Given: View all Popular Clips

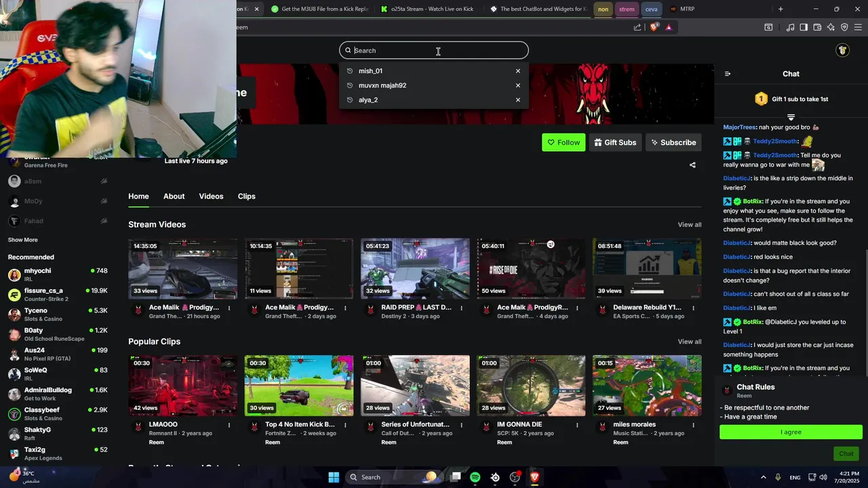Looking at the screenshot, I should point(690,342).
